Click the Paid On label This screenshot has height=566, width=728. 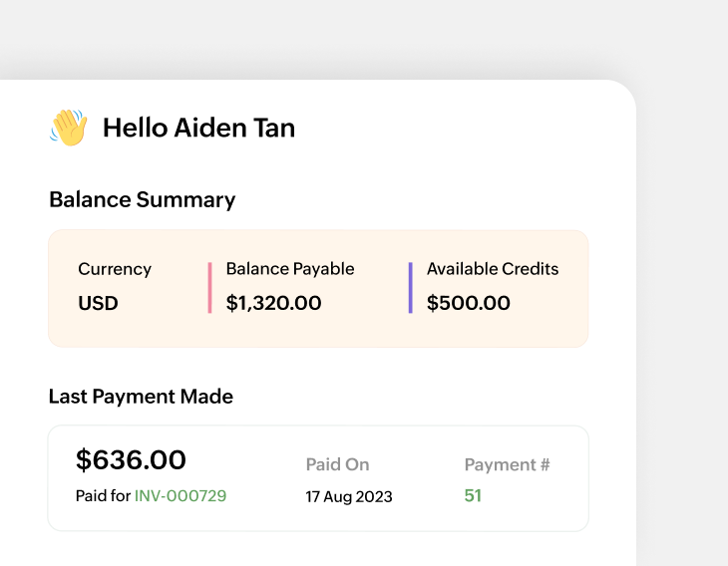pos(337,464)
